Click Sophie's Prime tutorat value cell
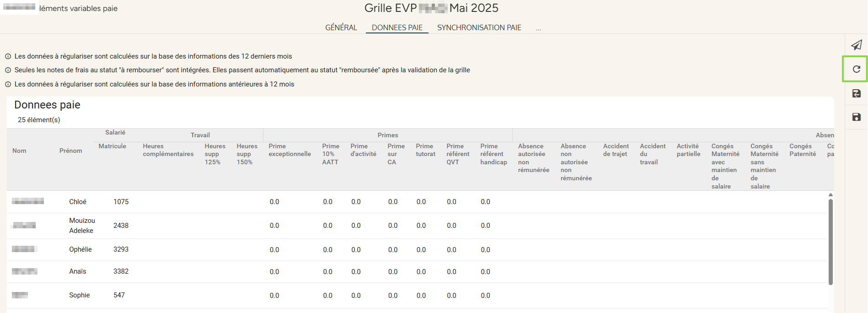The image size is (868, 313). coord(421,296)
